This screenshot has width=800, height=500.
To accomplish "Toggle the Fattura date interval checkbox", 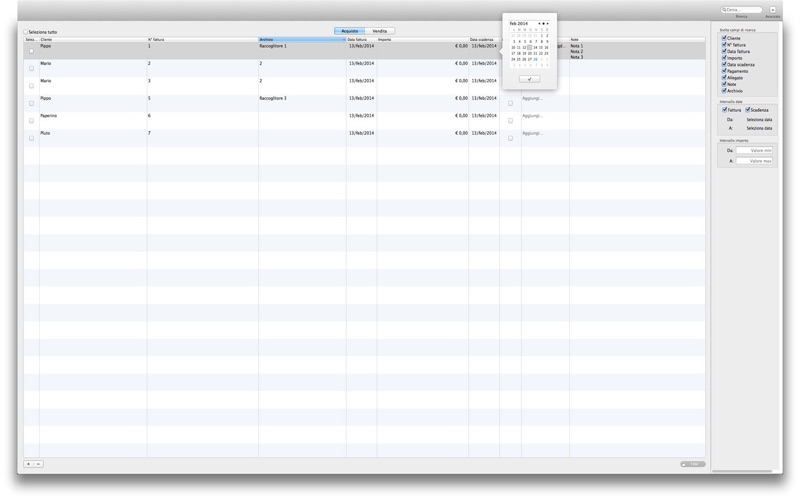I will (x=724, y=110).
